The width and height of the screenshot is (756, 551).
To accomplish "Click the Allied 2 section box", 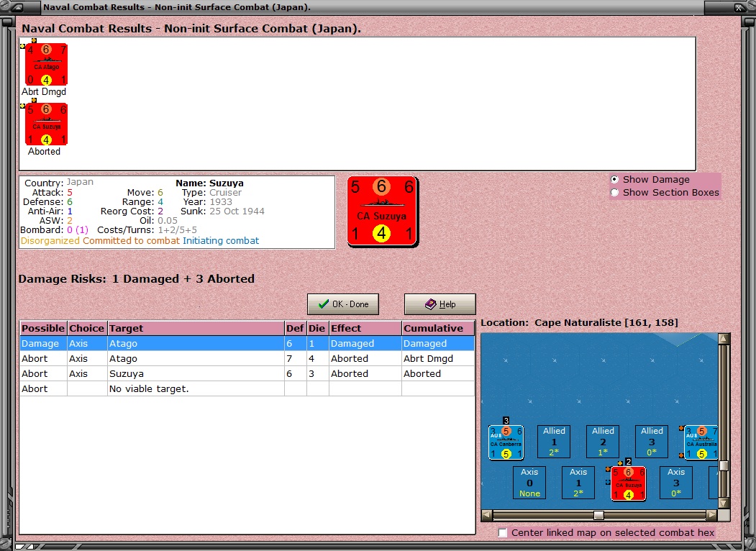I will 603,441.
